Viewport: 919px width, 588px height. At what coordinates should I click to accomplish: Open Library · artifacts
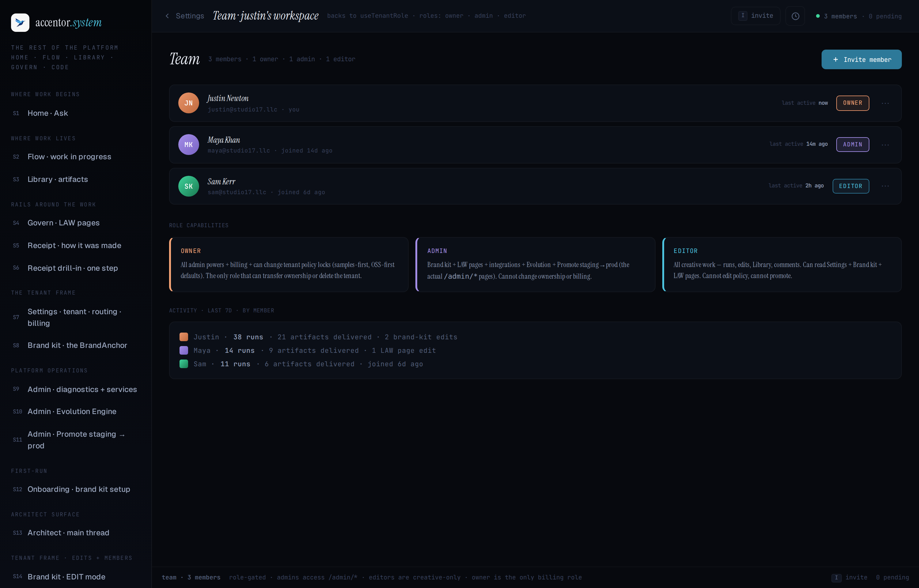76,179
